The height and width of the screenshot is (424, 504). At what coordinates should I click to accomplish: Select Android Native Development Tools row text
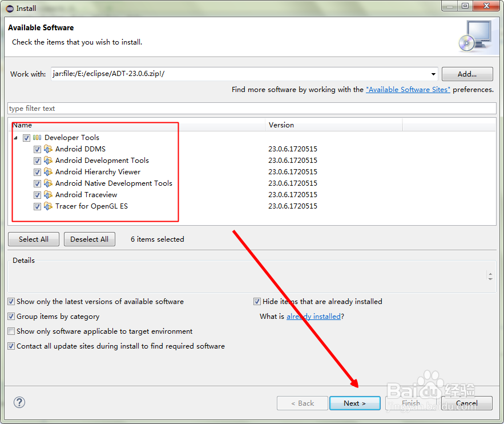[x=114, y=183]
